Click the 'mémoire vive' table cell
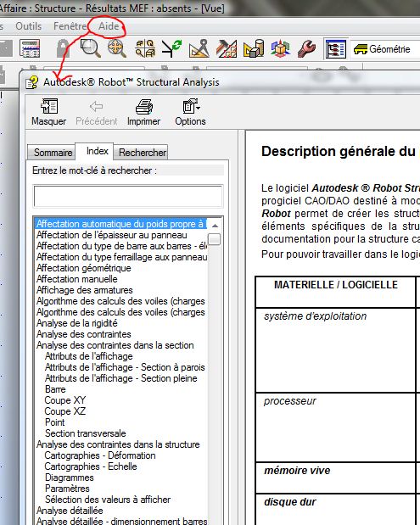The width and height of the screenshot is (420, 525). tap(336, 478)
